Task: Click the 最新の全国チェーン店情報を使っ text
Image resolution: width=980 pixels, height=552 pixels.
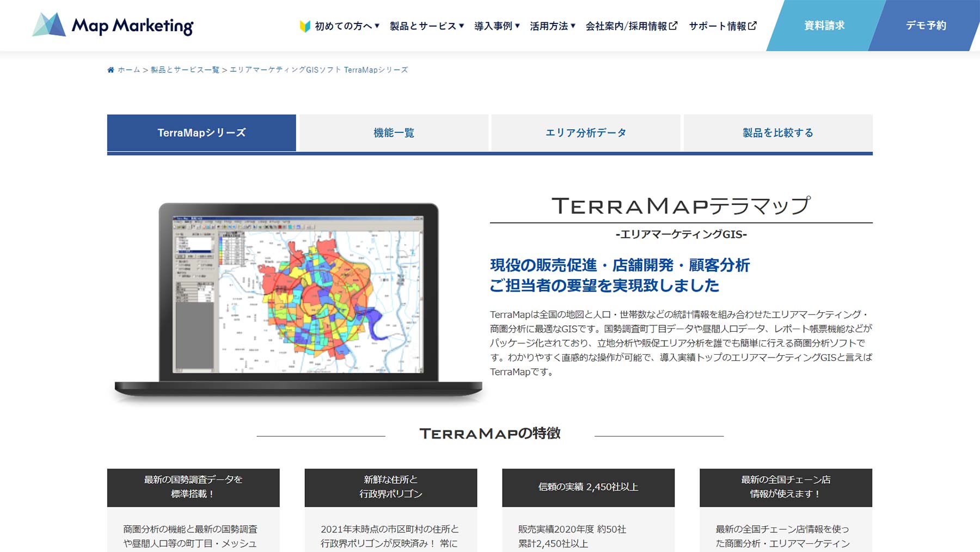Action: (x=782, y=529)
